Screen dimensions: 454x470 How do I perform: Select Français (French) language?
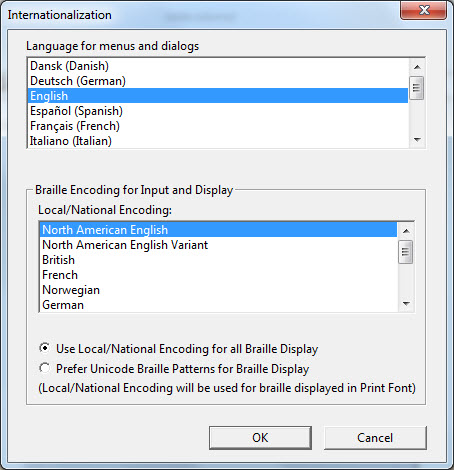tap(218, 126)
